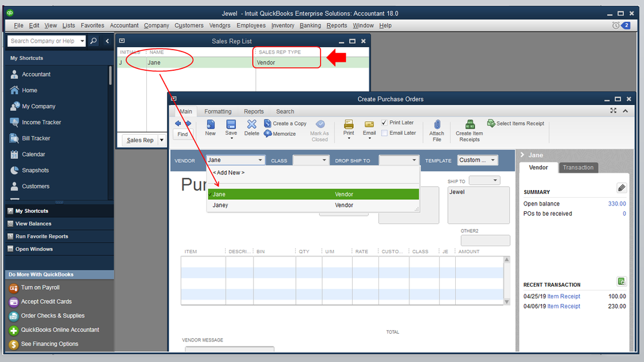
Task: Open the Vendor dropdown
Action: pos(260,160)
